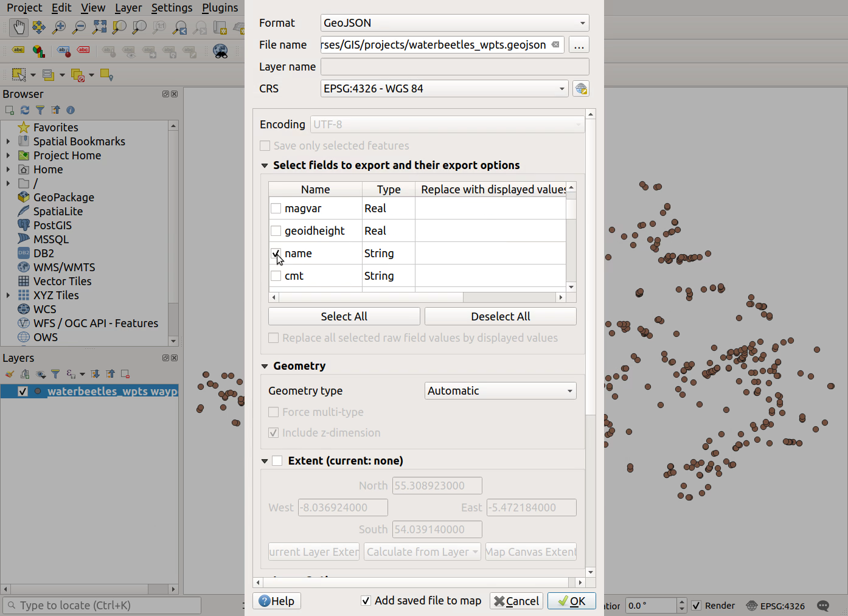
Task: Click Browser panel Collapse All icon
Action: pyautogui.click(x=55, y=110)
